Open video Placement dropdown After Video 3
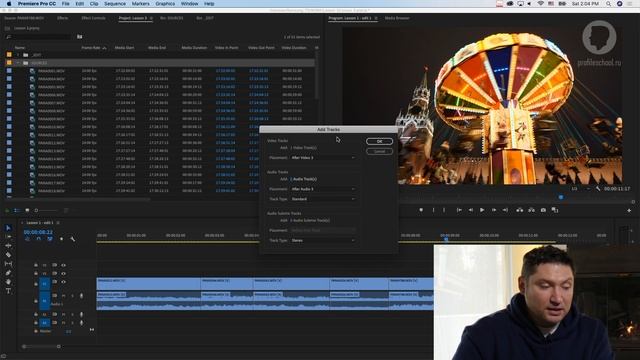This screenshot has width=640, height=360. [x=323, y=158]
